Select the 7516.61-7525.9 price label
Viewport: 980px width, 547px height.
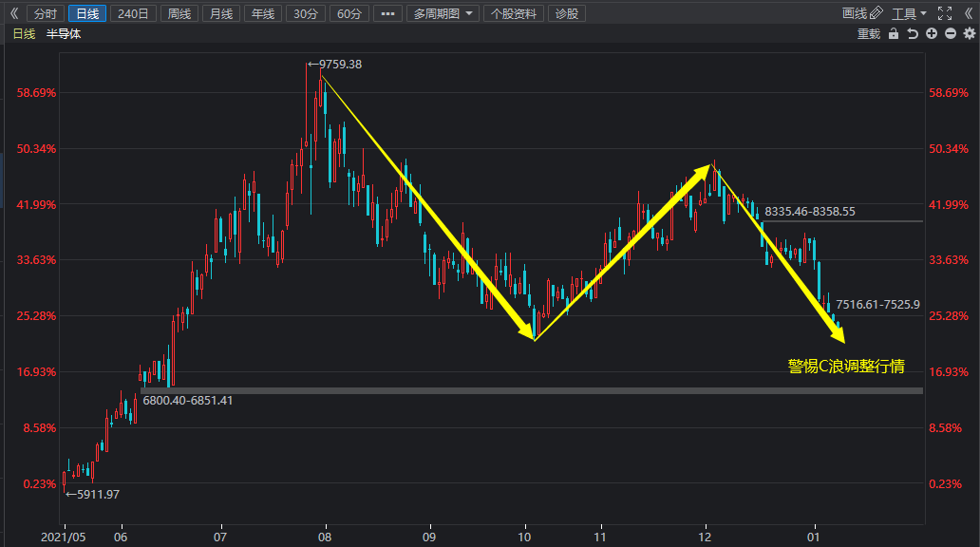(x=878, y=305)
